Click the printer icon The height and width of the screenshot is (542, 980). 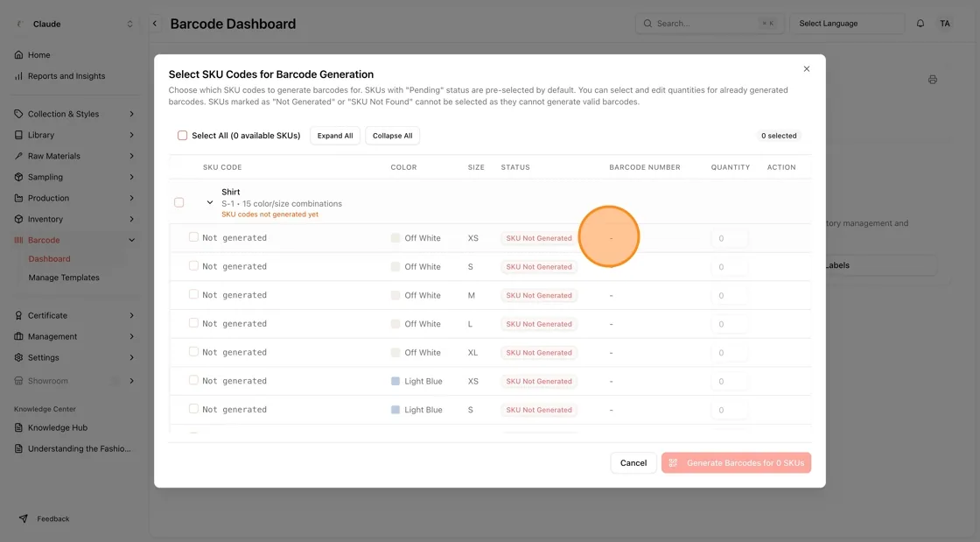tap(933, 80)
